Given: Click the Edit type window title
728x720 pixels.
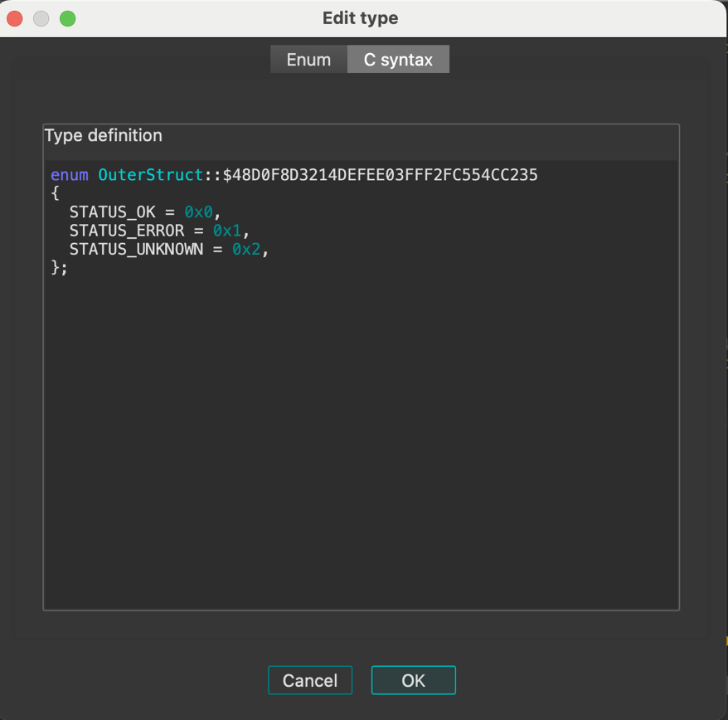Looking at the screenshot, I should 361,17.
